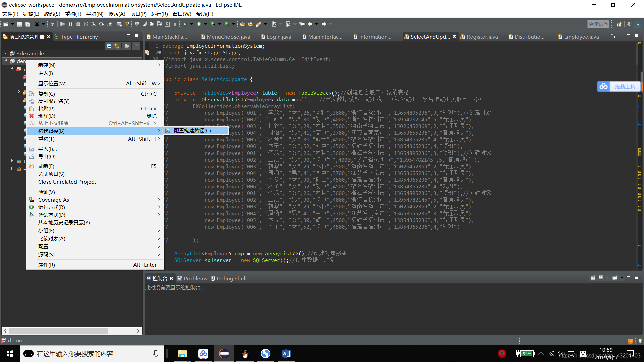This screenshot has height=362, width=644.
Task: Show hidden editor tabs overflow list
Action: click(x=613, y=36)
